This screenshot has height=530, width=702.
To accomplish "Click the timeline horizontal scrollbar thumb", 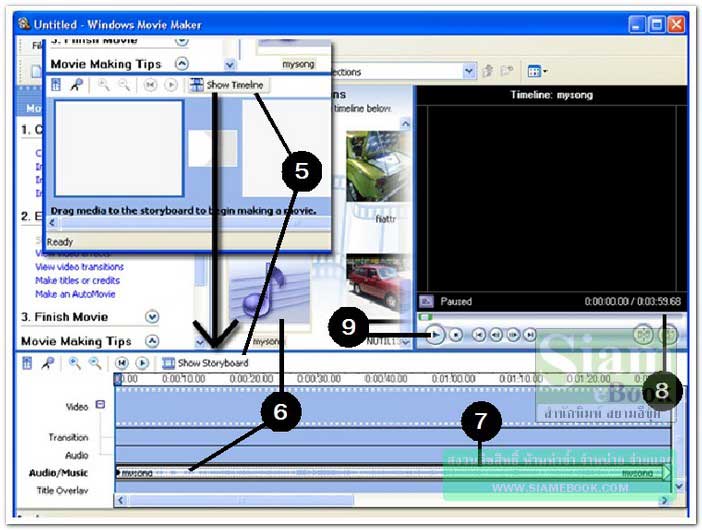I will (242, 500).
